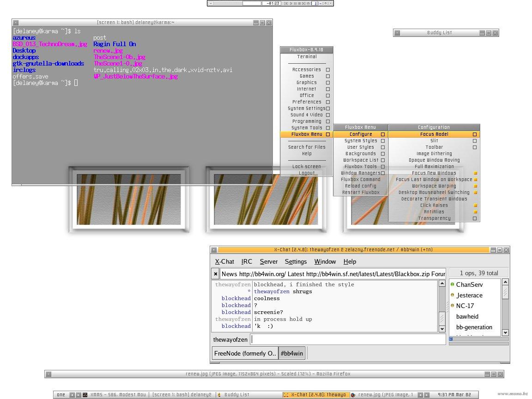Start playback with XMMS play button
Image resolution: width=532 pixels, height=399 pixels.
tap(291, 3)
